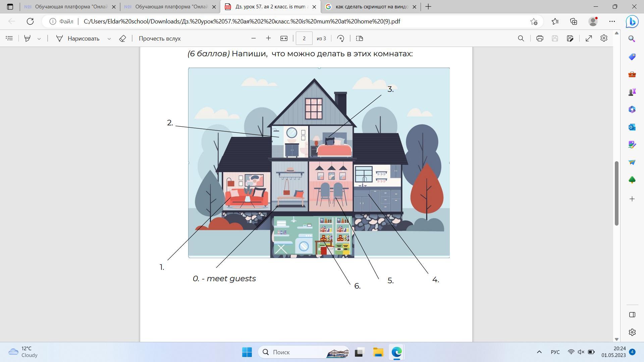The width and height of the screenshot is (644, 362).
Task: Toggle the page view layout button
Action: pos(360,38)
